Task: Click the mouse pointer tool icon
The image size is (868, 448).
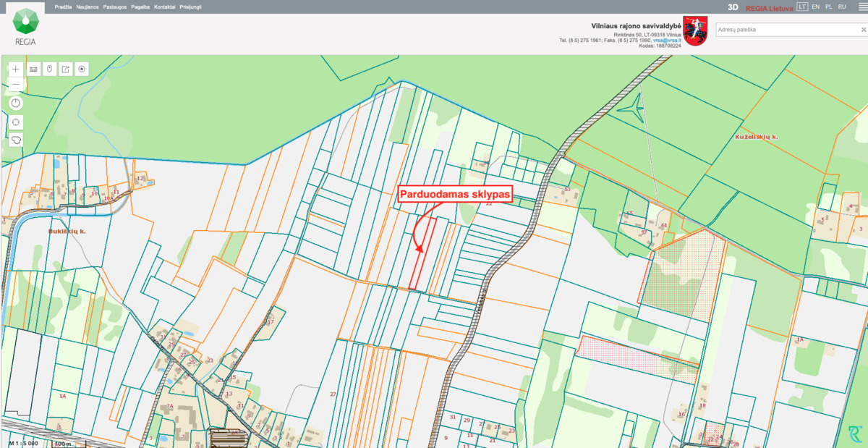Action: coord(49,69)
